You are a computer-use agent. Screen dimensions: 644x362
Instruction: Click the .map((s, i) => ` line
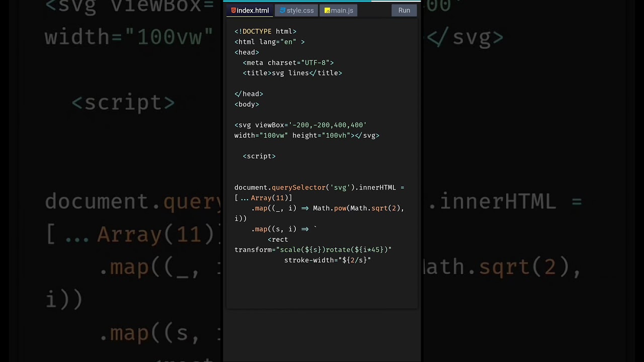tap(284, 229)
